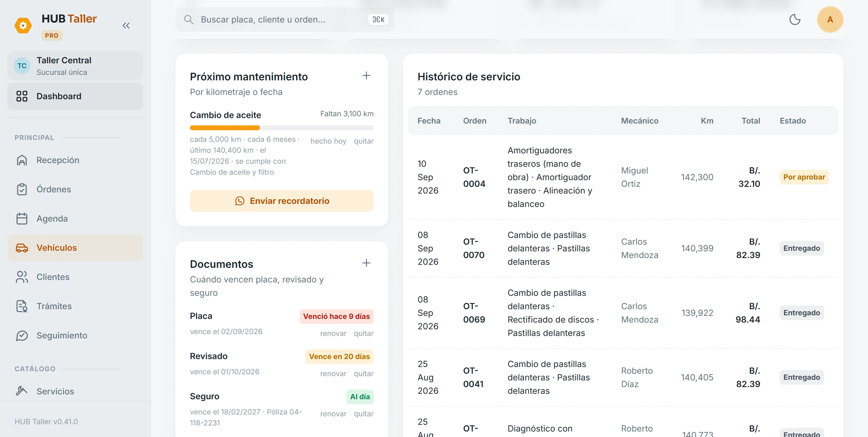
Task: Click the Servicios tools icon
Action: [22, 391]
